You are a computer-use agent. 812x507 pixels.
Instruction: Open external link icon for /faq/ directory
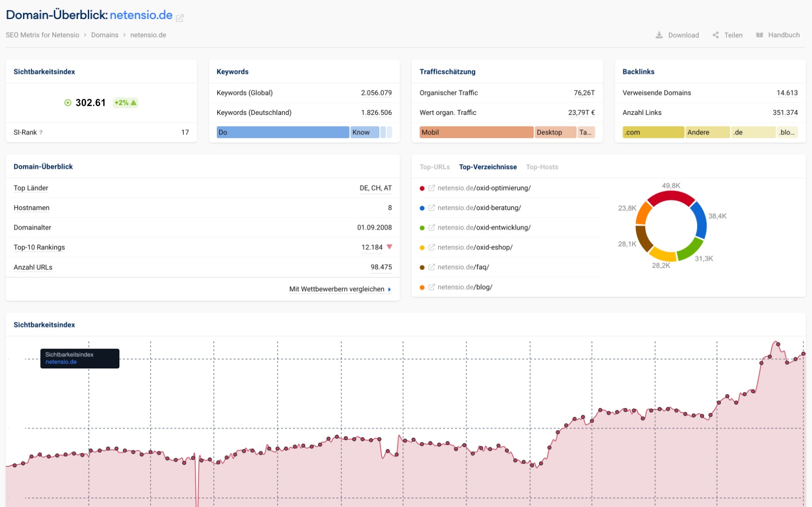(x=432, y=267)
